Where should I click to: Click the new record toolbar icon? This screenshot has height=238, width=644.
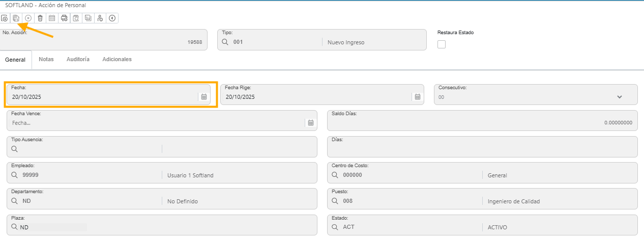coord(5,18)
